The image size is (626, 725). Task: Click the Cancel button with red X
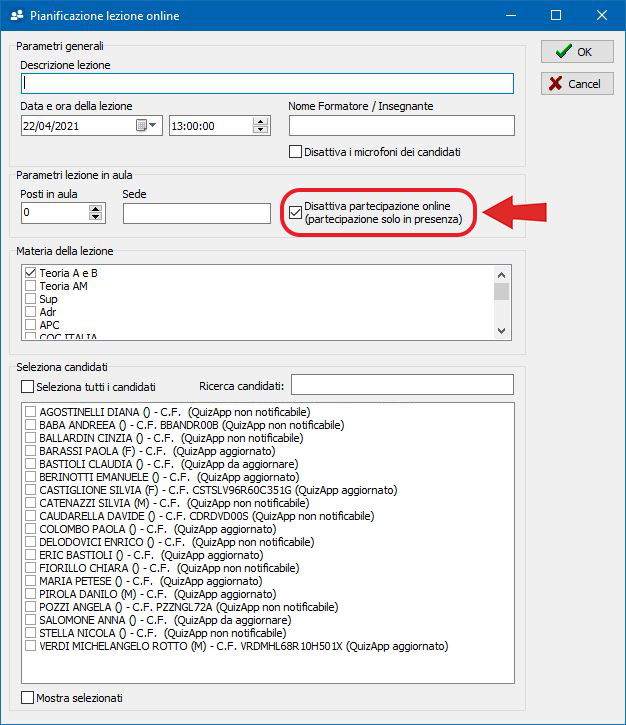(577, 84)
